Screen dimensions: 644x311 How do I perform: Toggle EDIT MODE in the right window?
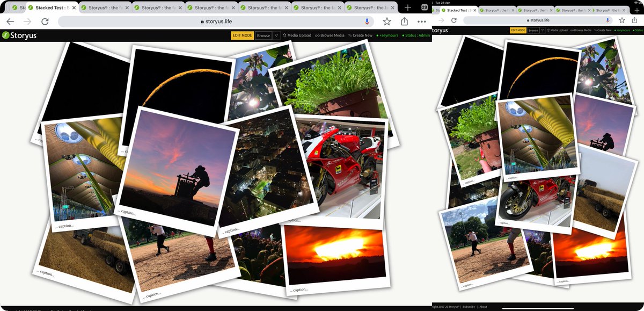[x=518, y=31]
